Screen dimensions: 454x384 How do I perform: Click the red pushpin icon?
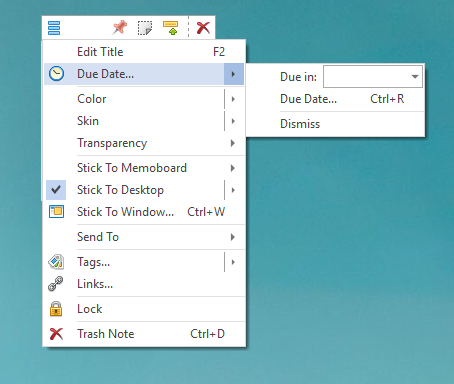(120, 27)
